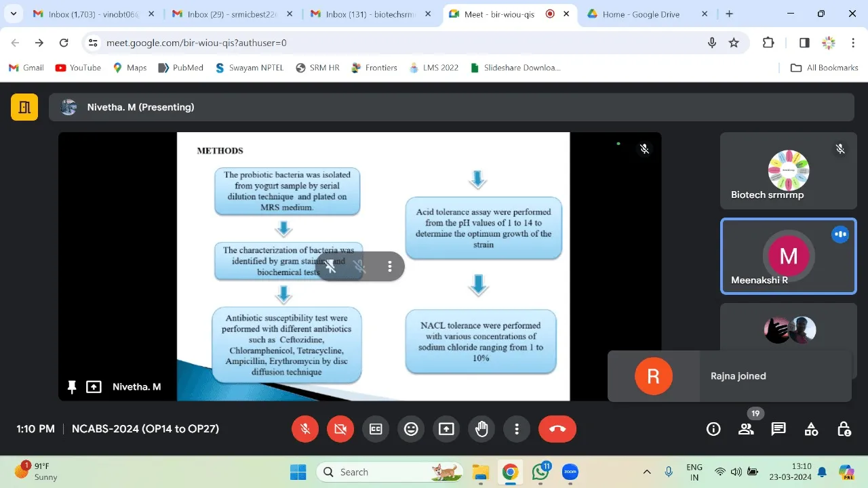The image size is (868, 488).
Task: Unmute the microphone in Meet controls
Action: pos(305,429)
